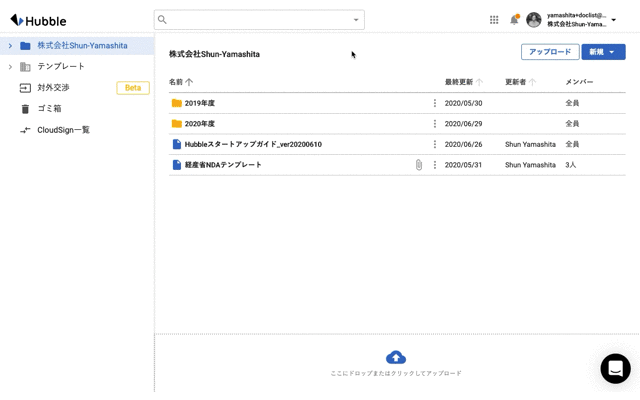Open more options for 2019年度

click(435, 103)
